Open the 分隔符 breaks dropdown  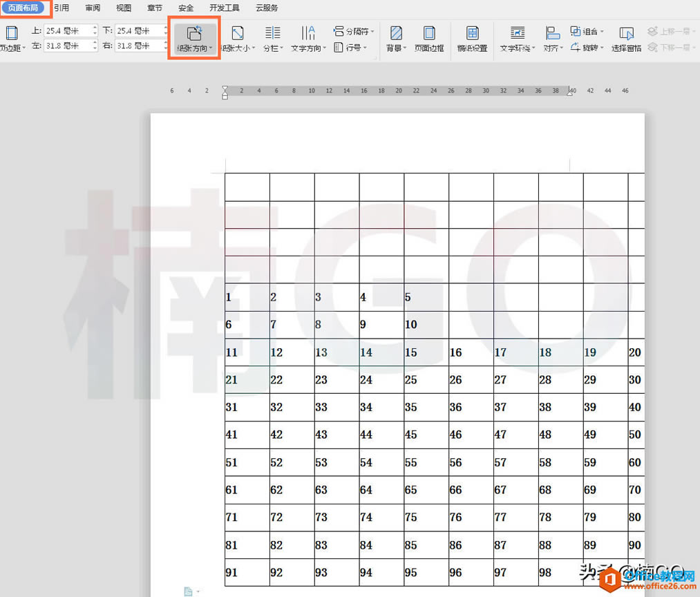pos(354,31)
